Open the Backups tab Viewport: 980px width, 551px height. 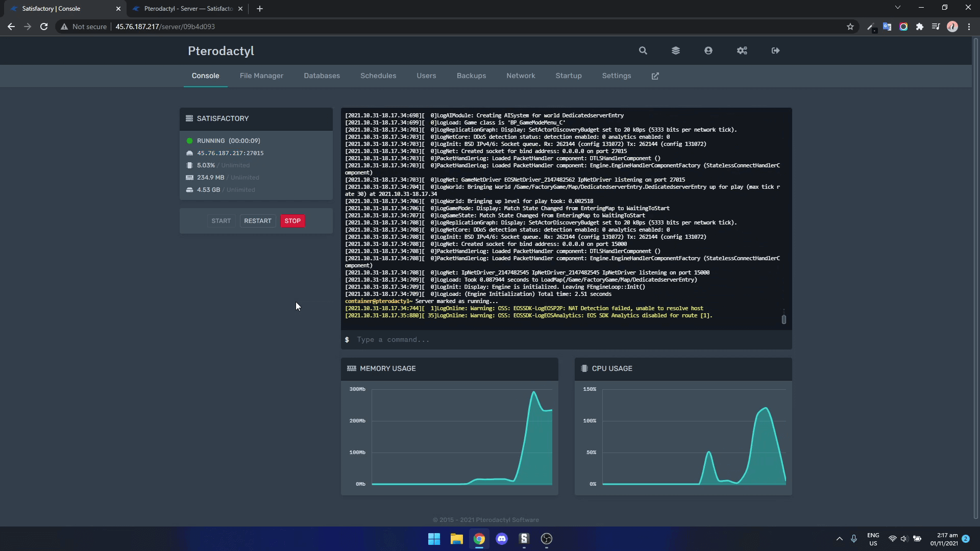[471, 76]
